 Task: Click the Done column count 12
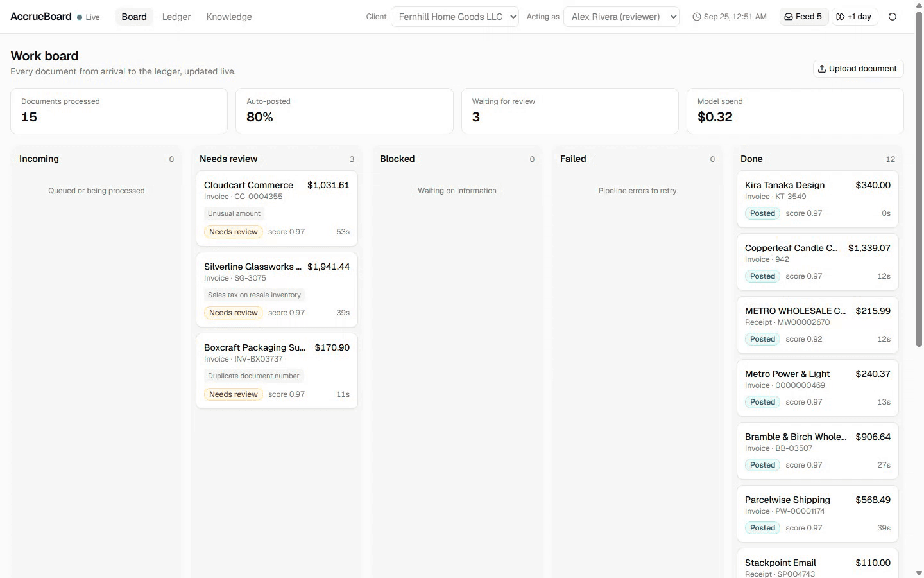890,159
